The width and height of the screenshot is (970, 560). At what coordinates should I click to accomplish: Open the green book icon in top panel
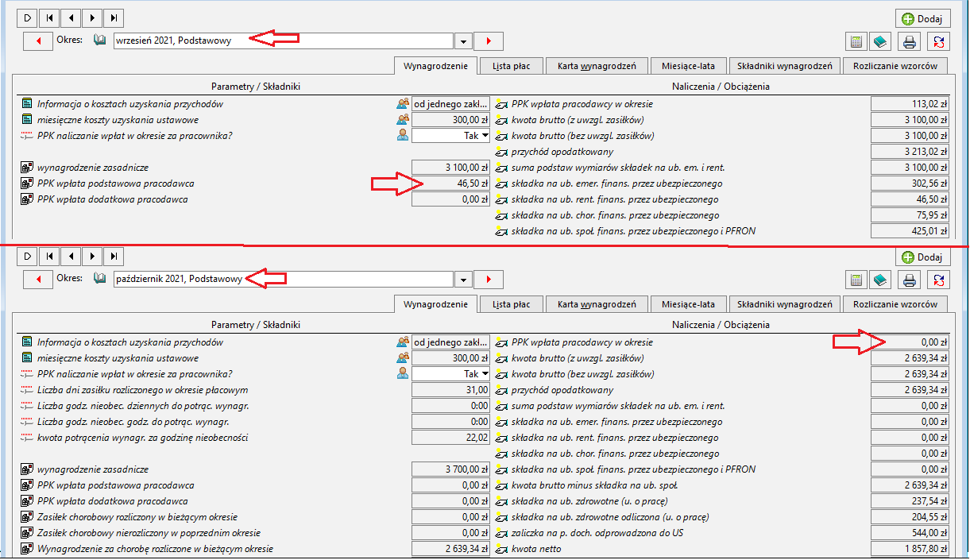click(879, 41)
